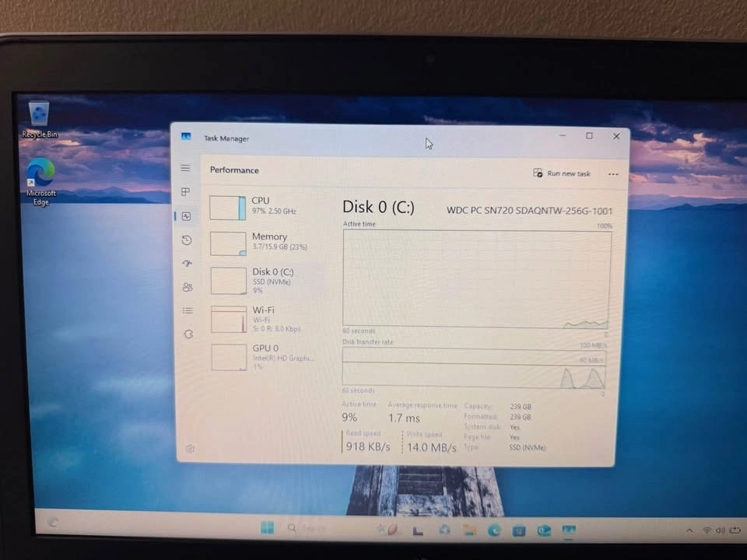Viewport: 747px width, 560px height.
Task: Open Task Manager Settings gear
Action: (190, 449)
